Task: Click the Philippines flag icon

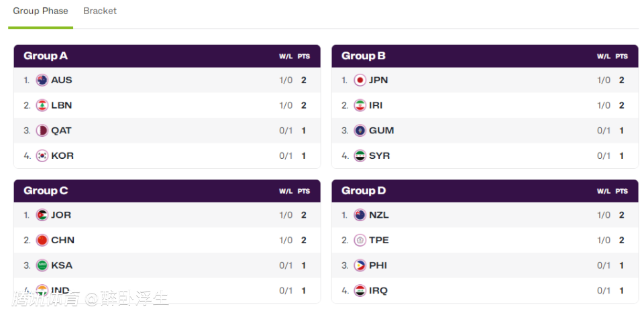Action: pyautogui.click(x=360, y=265)
